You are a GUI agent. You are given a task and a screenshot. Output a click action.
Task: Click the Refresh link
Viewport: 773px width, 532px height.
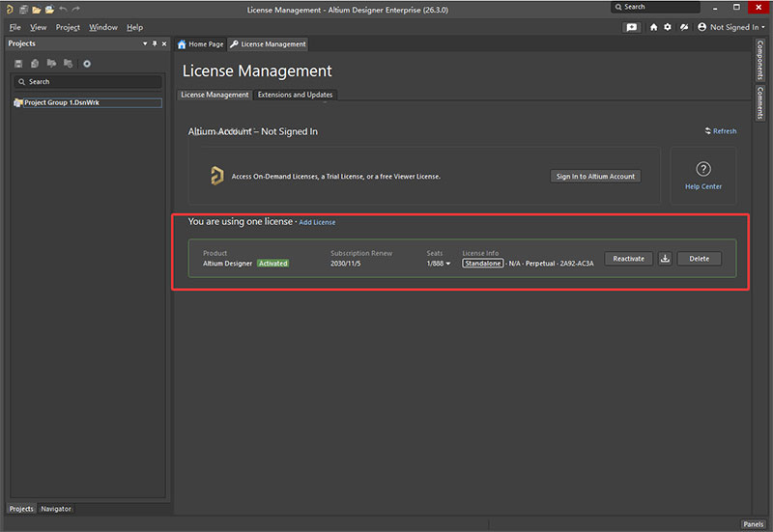coord(725,131)
